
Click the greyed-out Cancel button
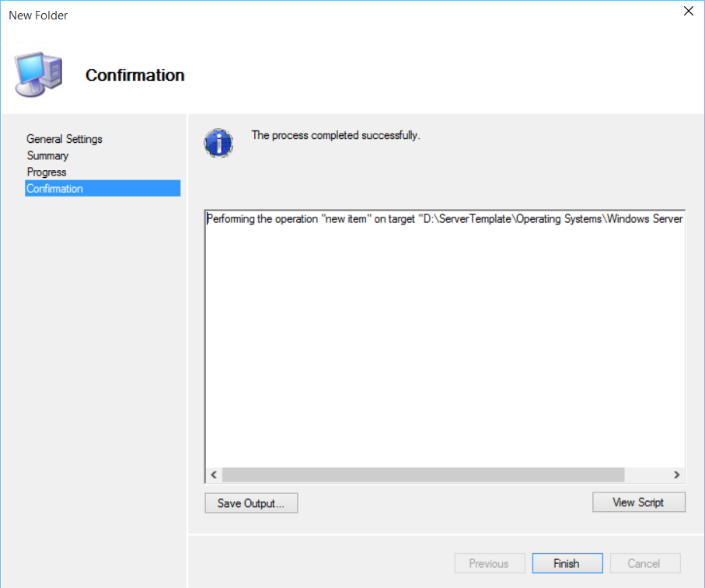tap(644, 563)
